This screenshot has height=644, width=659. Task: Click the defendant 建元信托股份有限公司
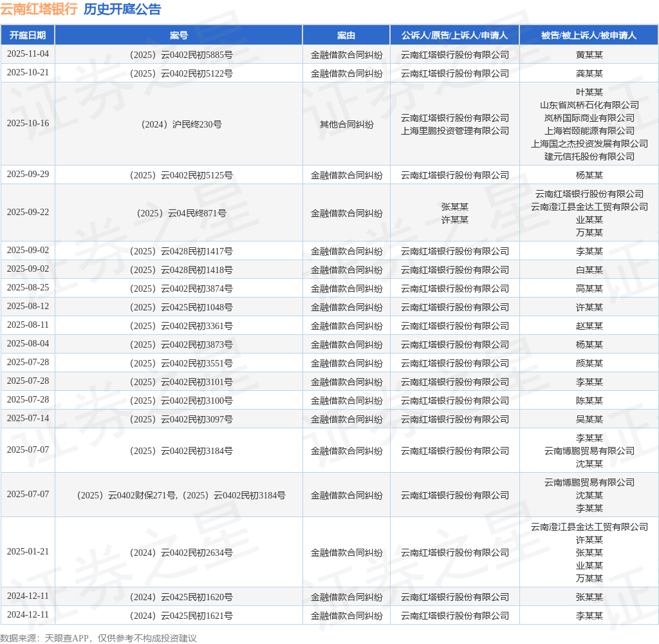pyautogui.click(x=589, y=156)
